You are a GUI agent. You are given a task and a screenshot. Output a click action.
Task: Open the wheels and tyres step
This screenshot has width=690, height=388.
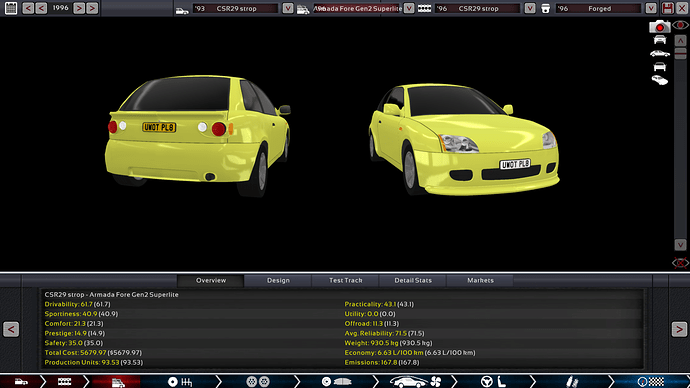tap(258, 381)
